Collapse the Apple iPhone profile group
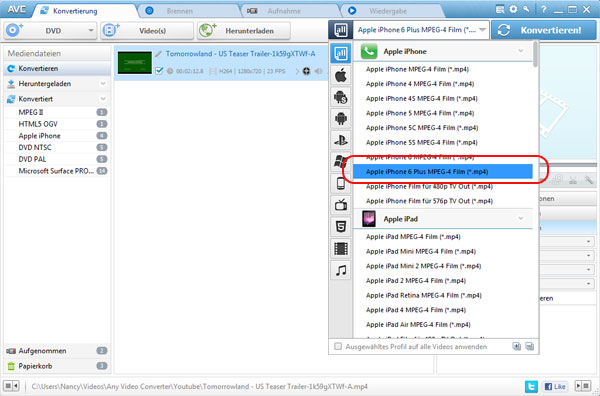The height and width of the screenshot is (396, 600). point(520,51)
